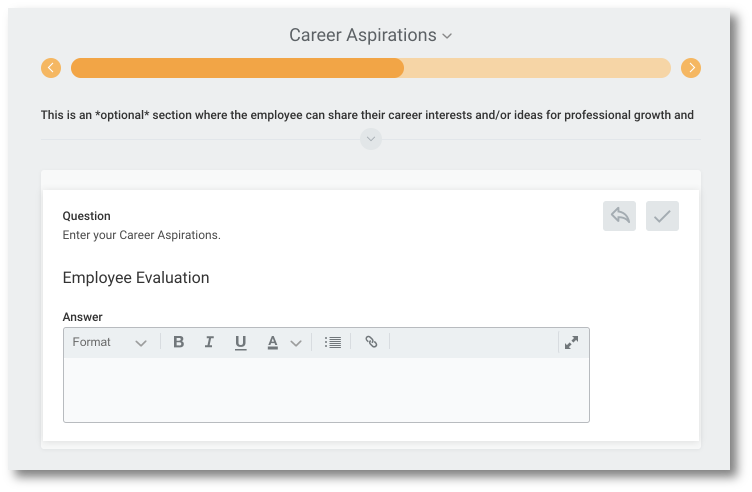Toggle Italic formatting in answer editor
The height and width of the screenshot is (492, 752).
click(x=209, y=342)
